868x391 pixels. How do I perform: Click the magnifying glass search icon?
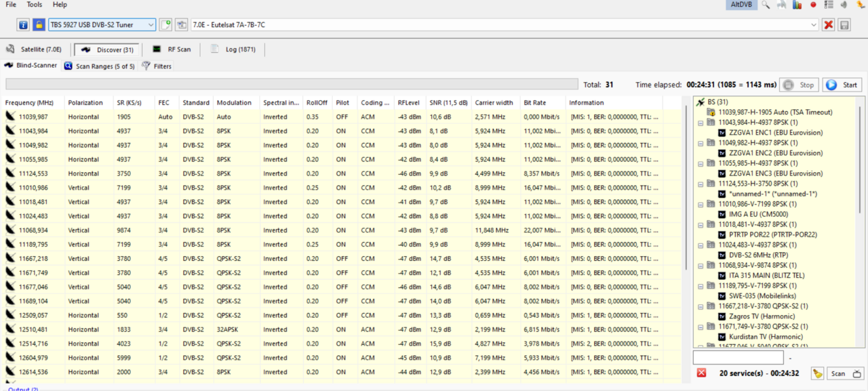coord(766,5)
